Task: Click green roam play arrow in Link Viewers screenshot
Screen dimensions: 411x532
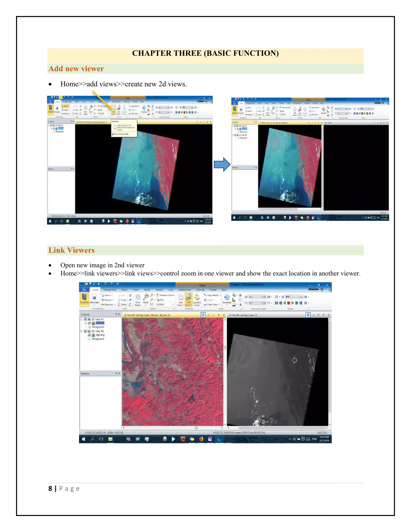Action: [x=293, y=303]
